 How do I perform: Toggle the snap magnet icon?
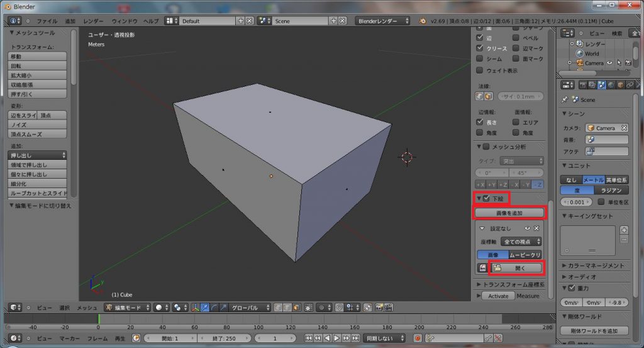pos(339,307)
